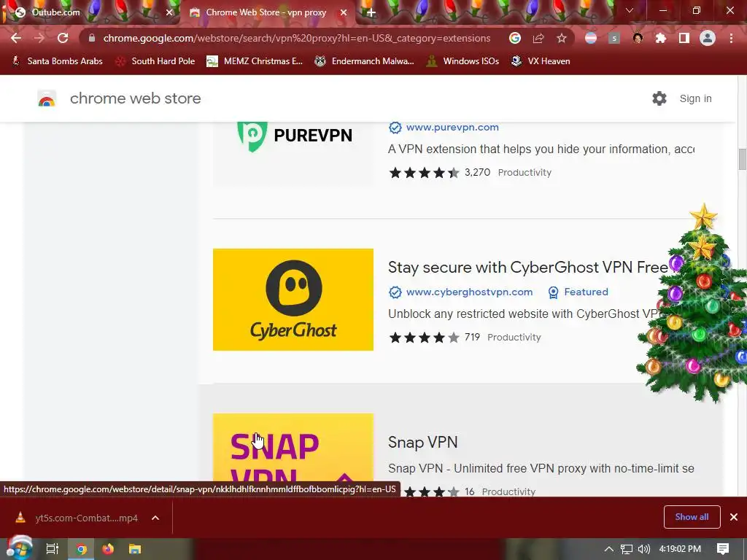The width and height of the screenshot is (747, 560).
Task: Open the striped flag extension icon
Action: (x=591, y=38)
